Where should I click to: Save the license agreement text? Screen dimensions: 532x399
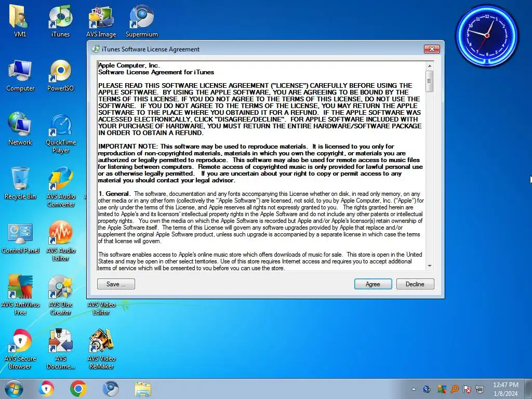(x=116, y=284)
